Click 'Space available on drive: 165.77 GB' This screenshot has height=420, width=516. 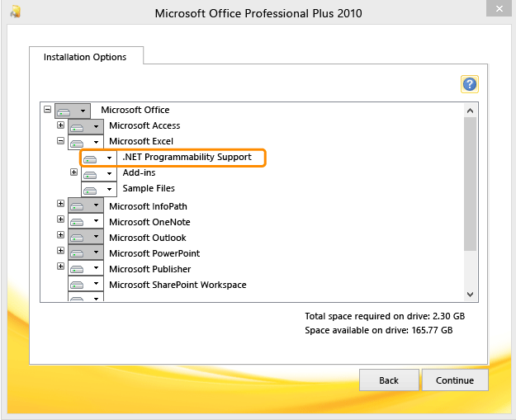pyautogui.click(x=379, y=330)
